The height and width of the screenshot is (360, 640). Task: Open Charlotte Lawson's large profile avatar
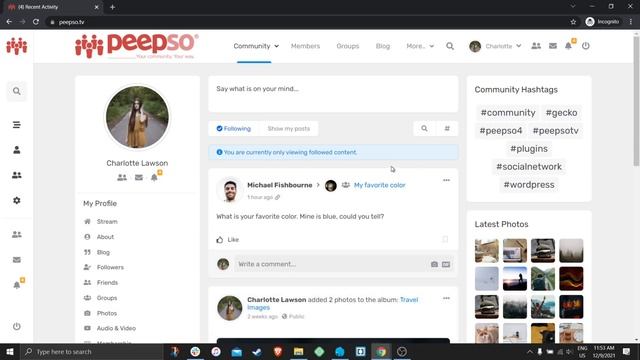click(x=137, y=117)
